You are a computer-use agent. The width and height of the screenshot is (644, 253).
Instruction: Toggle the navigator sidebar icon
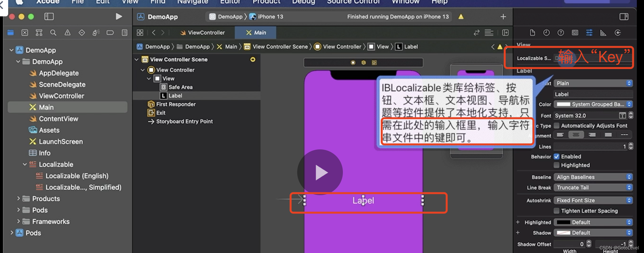(49, 16)
